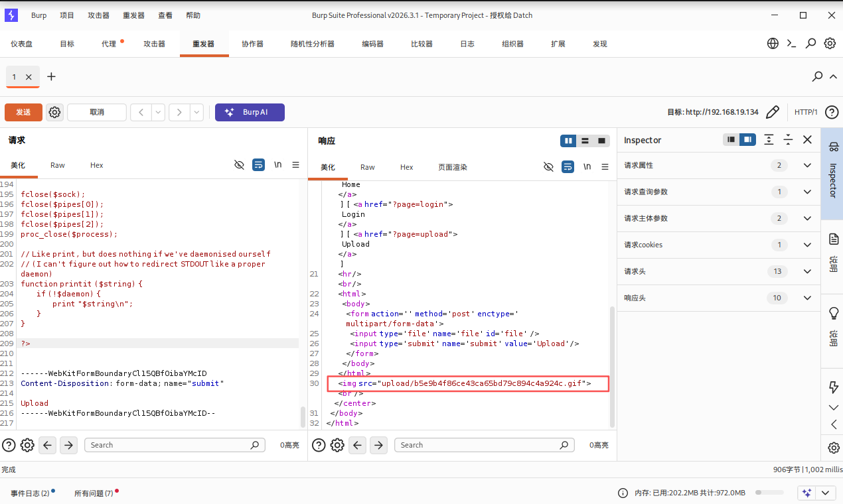Open the Burp settings gear in top bar
Viewport: 843px width, 504px height.
click(830, 44)
